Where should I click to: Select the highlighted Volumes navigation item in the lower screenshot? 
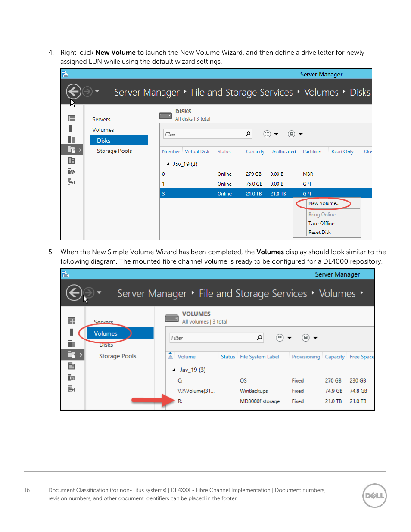(x=121, y=333)
